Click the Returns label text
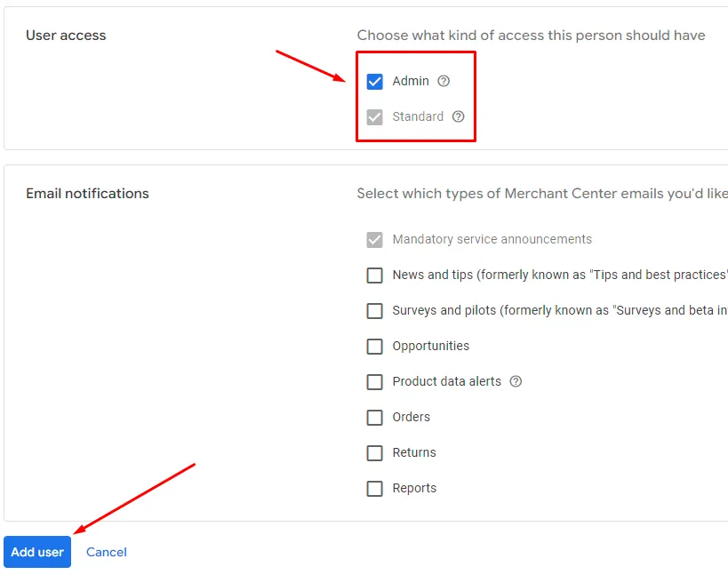Image resolution: width=728 pixels, height=575 pixels. 414,452
